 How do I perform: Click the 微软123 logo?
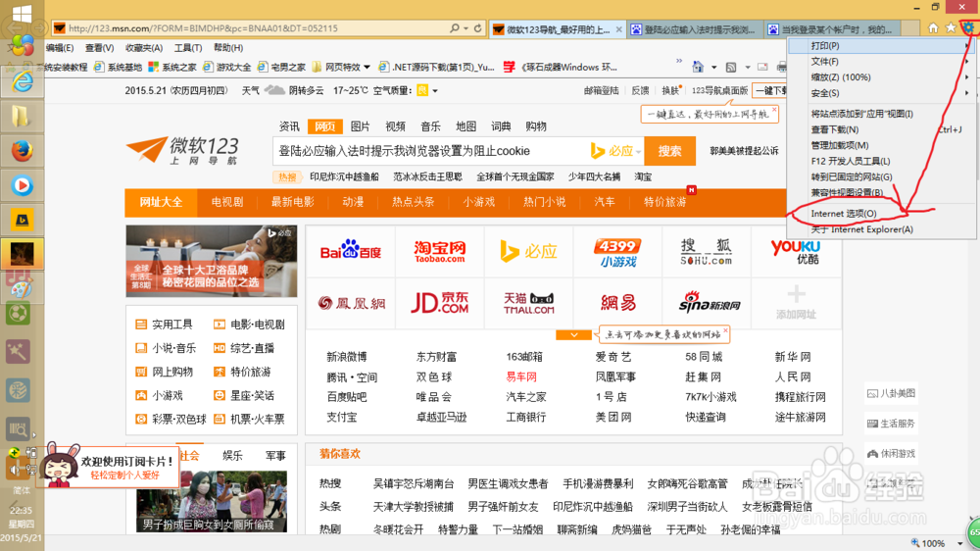coord(182,150)
